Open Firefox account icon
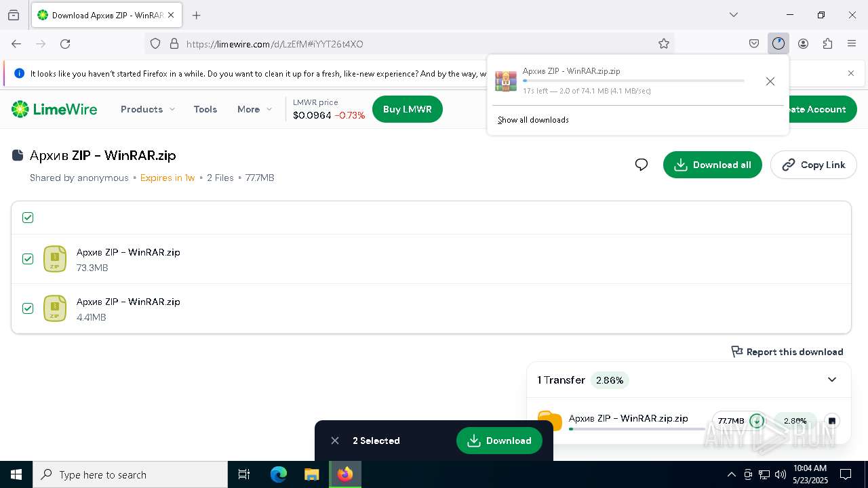 (803, 43)
